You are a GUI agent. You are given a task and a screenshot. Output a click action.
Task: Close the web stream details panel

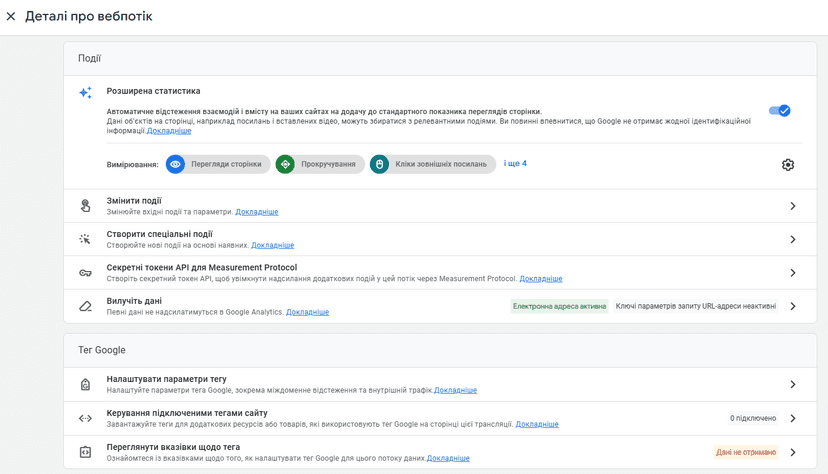pos(11,16)
